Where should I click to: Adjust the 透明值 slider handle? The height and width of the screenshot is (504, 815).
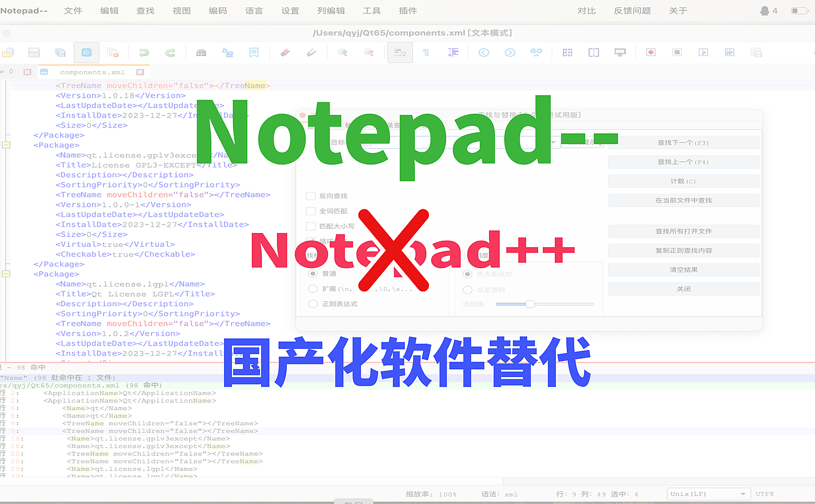(530, 304)
